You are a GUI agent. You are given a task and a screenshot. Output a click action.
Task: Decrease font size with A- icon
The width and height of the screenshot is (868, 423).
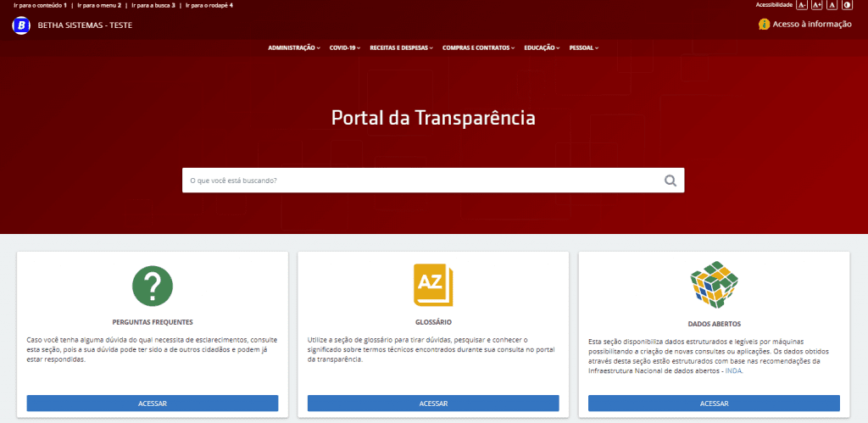click(x=802, y=5)
